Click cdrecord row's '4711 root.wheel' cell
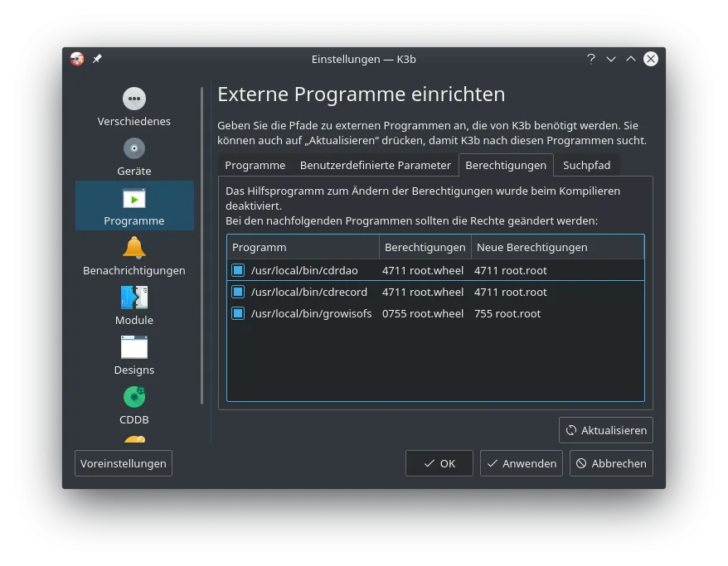728x566 pixels. pos(423,292)
